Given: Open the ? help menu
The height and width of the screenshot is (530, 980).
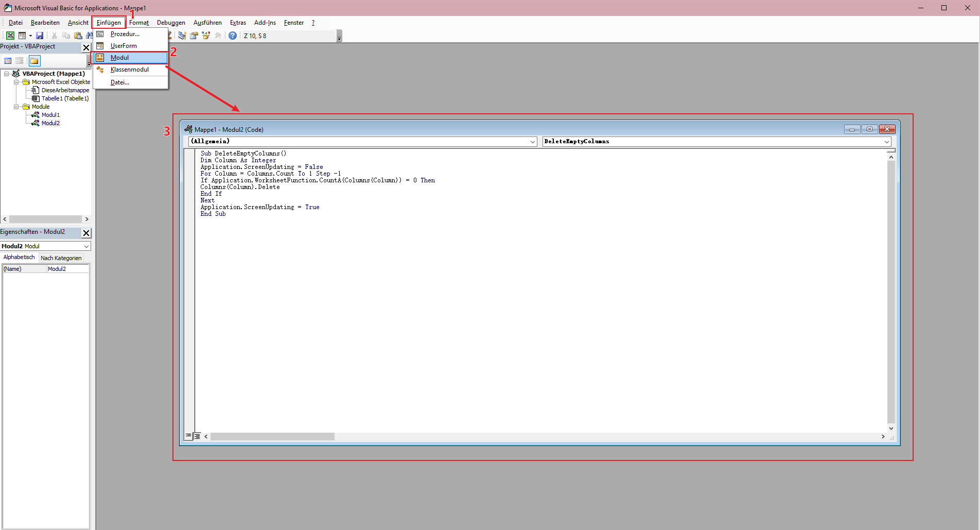Looking at the screenshot, I should coord(313,23).
